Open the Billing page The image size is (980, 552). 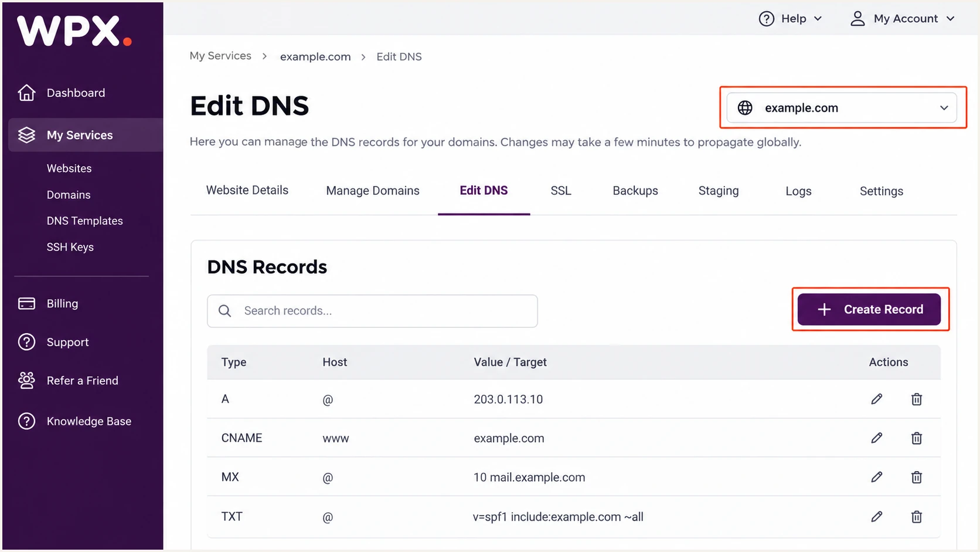(x=62, y=303)
